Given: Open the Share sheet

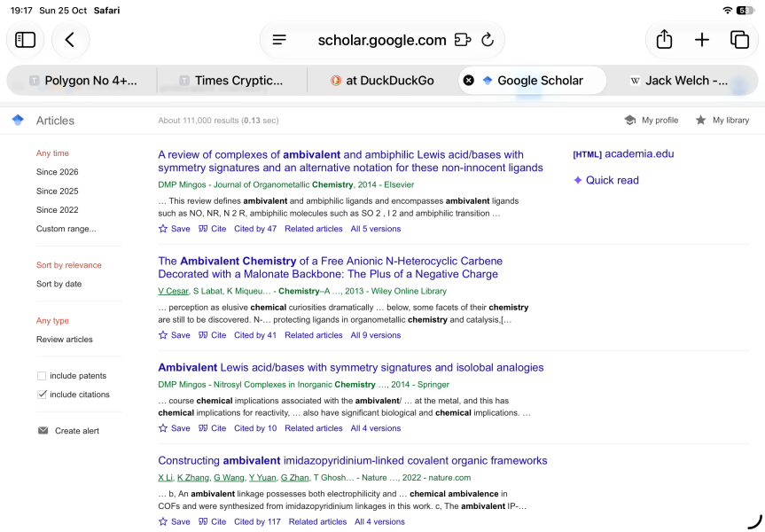Looking at the screenshot, I should click(x=664, y=39).
